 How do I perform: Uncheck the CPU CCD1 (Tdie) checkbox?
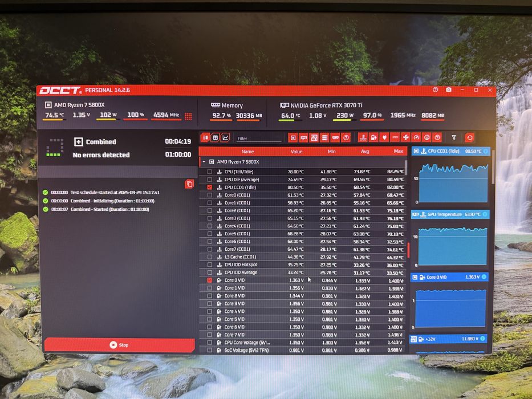pyautogui.click(x=210, y=188)
